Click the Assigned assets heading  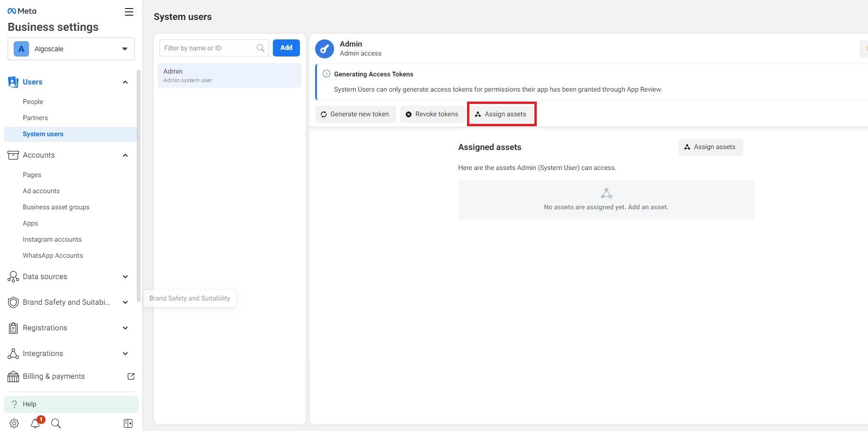[x=490, y=147]
